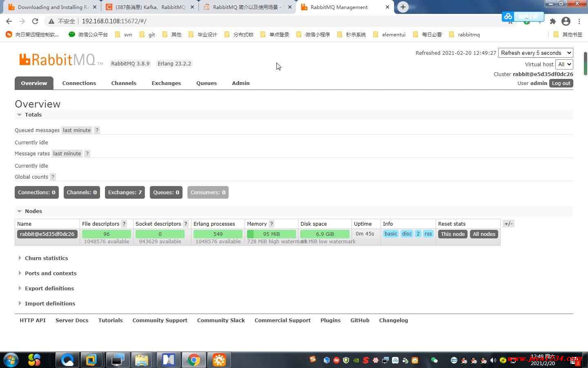Reload the page with refresh icon

tap(35, 21)
